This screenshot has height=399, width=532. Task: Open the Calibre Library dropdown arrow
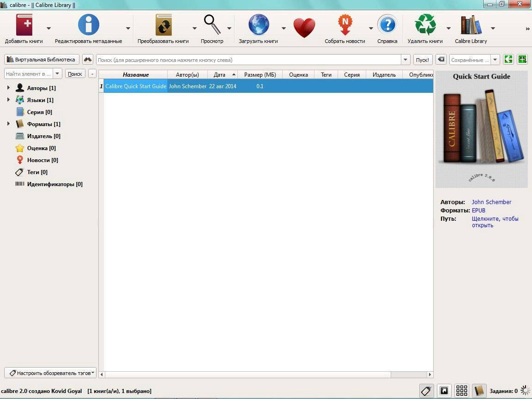[x=493, y=28]
